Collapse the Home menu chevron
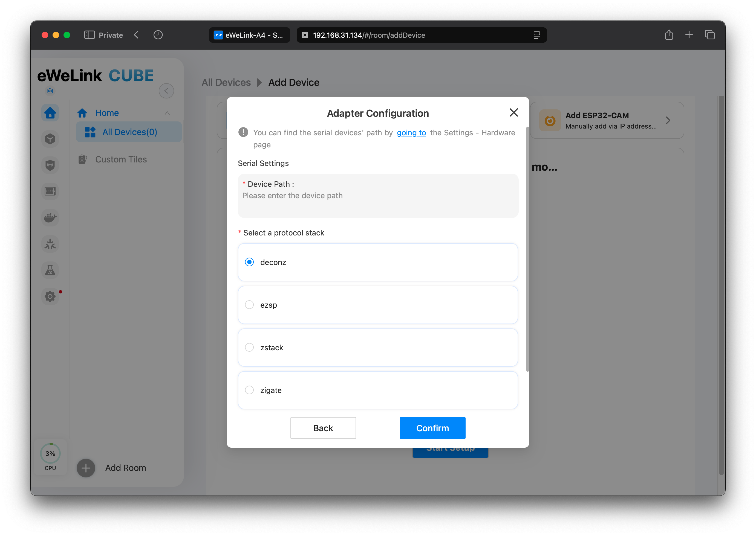The image size is (756, 536). (x=167, y=113)
